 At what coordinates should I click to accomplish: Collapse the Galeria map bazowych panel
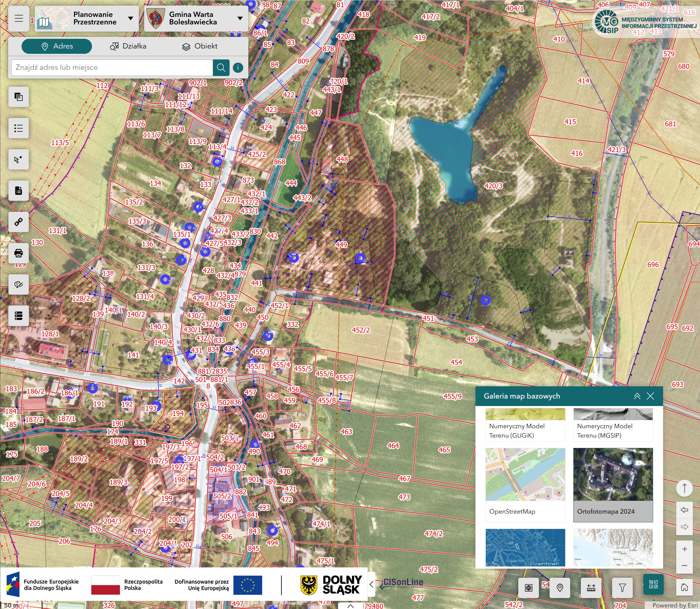tap(637, 396)
